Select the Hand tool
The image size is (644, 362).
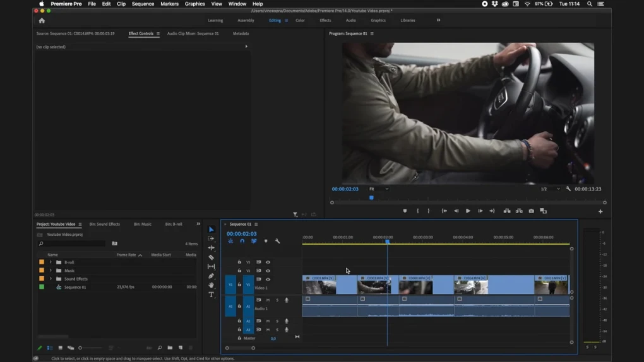211,285
